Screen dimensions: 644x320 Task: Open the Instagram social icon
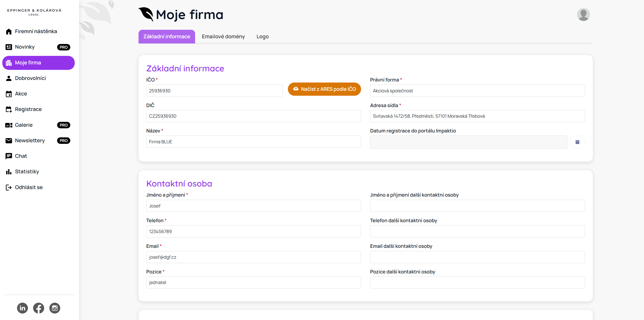pyautogui.click(x=55, y=308)
